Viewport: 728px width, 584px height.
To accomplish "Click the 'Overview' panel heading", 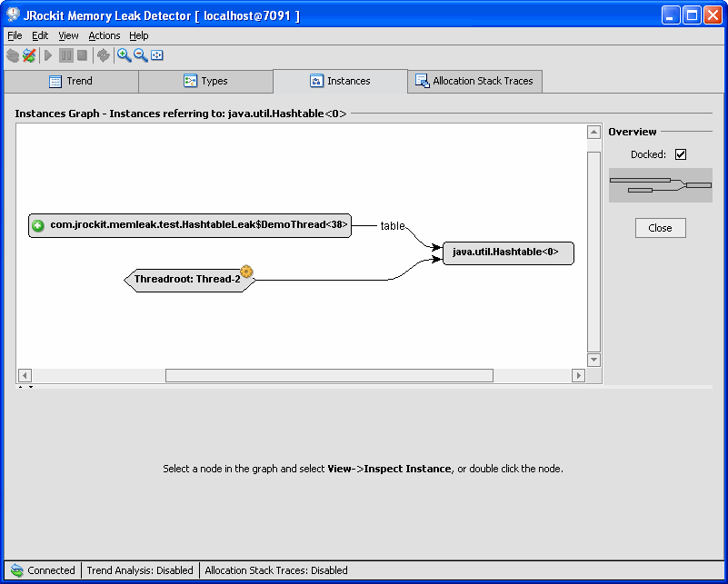I will (x=633, y=132).
